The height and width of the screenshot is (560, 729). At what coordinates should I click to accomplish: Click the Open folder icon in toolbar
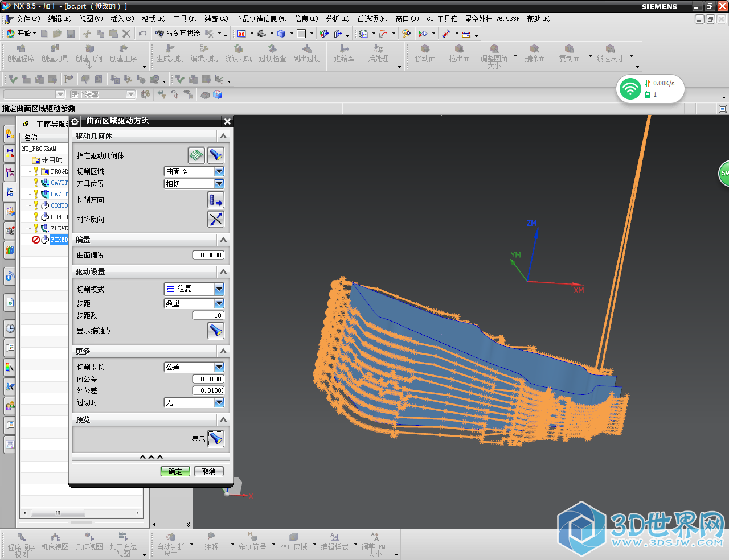tap(57, 34)
